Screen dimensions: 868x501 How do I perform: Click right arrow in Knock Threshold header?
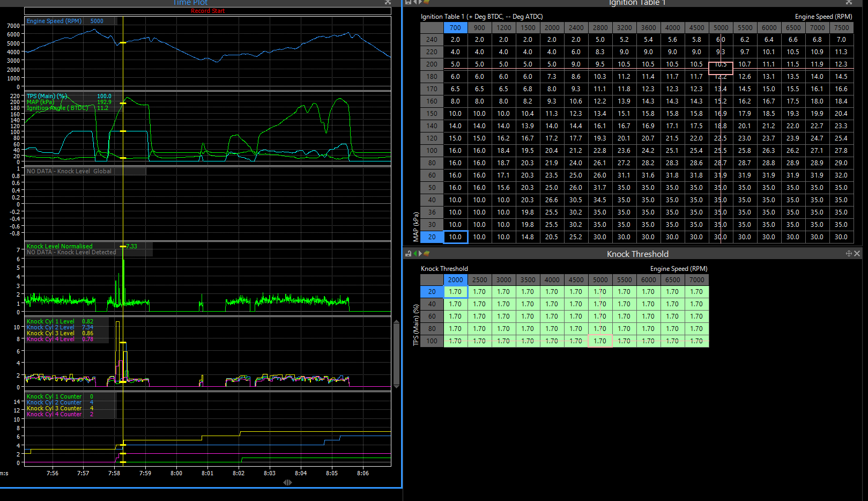420,254
